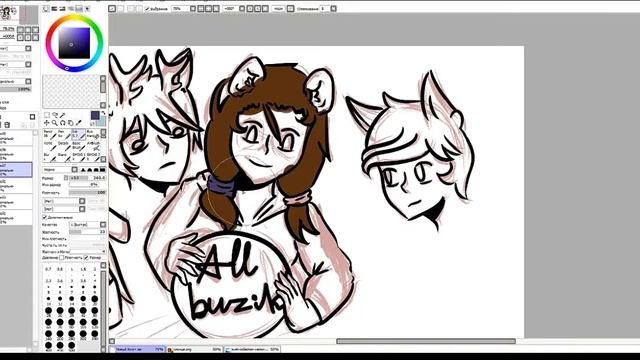Click the brush size list scrollbar
640x360 pixels.
103,308
